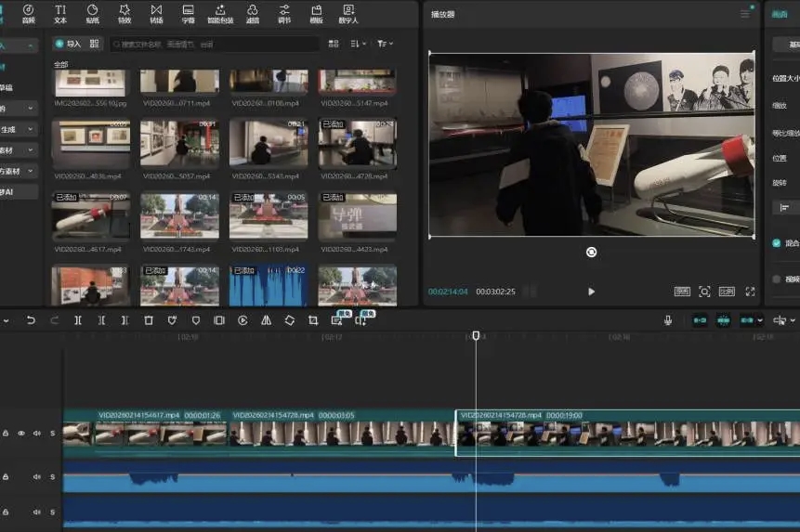
Task: Click the undo arrow in timeline toolbar
Action: coord(31,320)
